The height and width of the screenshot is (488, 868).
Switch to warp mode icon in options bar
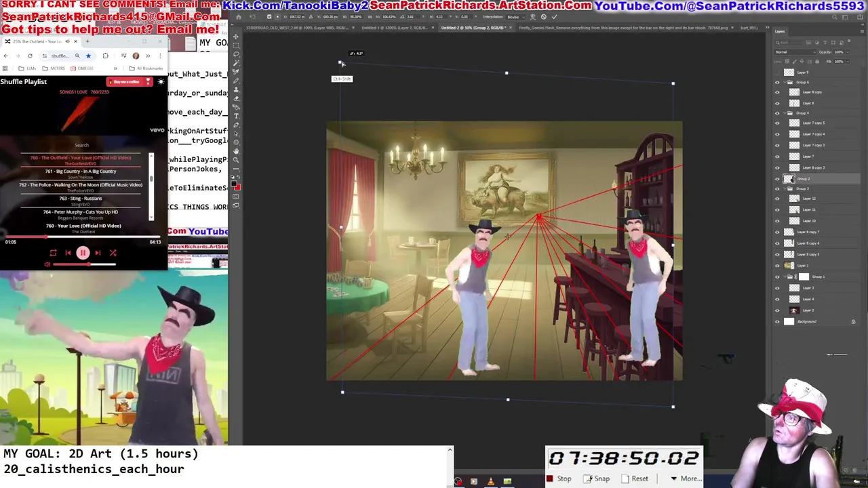pyautogui.click(x=532, y=16)
